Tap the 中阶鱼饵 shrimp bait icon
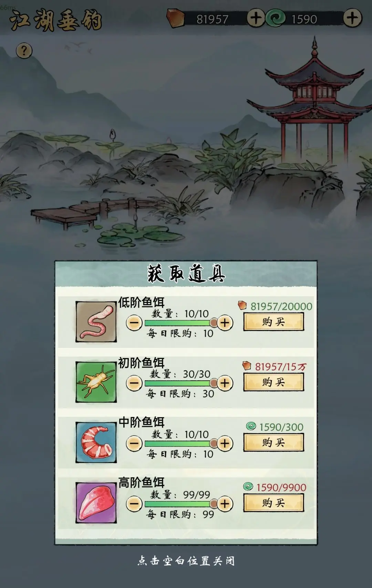The image size is (372, 588). (x=96, y=442)
